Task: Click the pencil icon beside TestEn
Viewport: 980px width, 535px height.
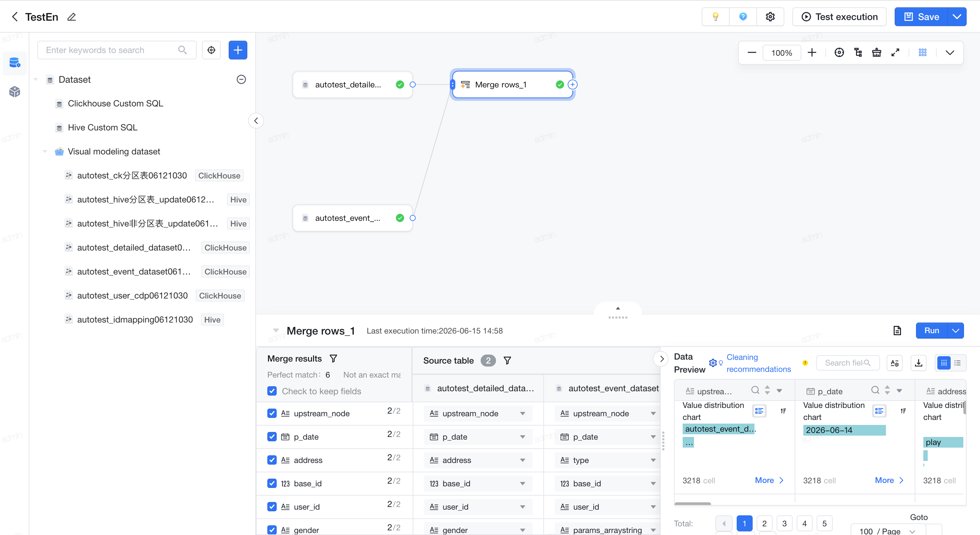Action: pos(72,17)
